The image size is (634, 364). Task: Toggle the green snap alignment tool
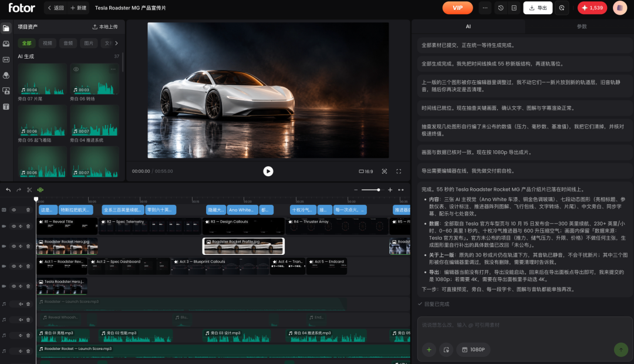click(x=41, y=190)
